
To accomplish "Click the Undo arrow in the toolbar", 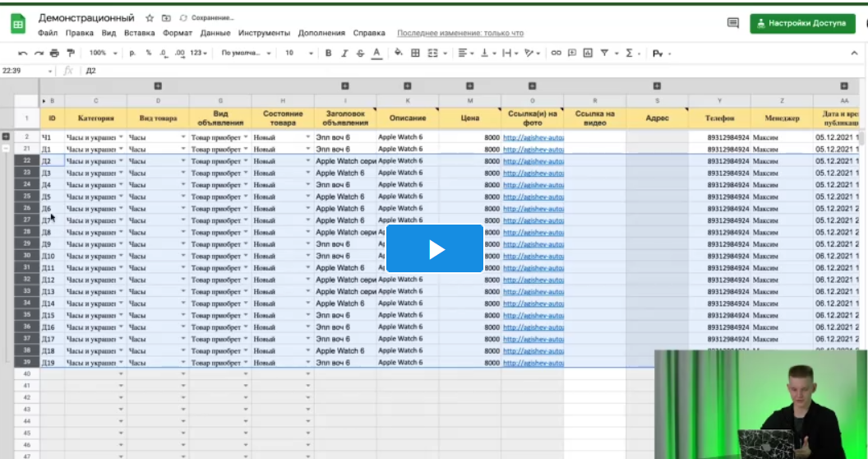I will [23, 53].
